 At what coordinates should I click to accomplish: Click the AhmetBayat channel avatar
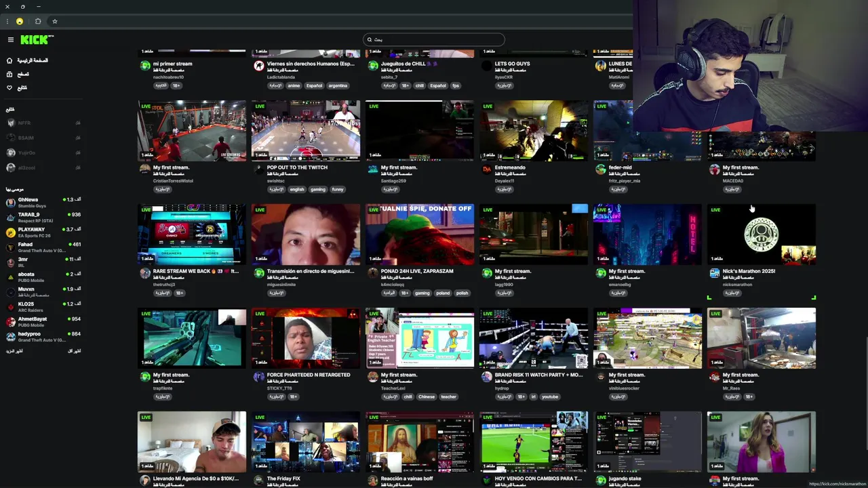(x=10, y=322)
